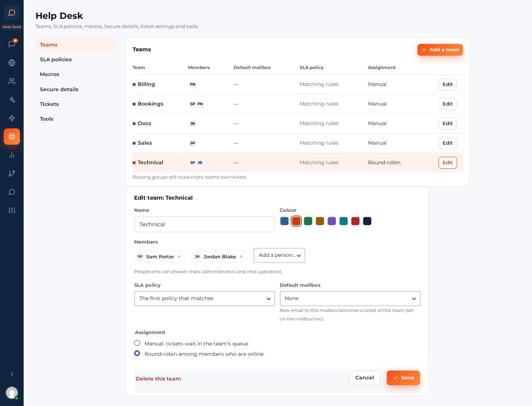Edit the Bookings team

448,104
